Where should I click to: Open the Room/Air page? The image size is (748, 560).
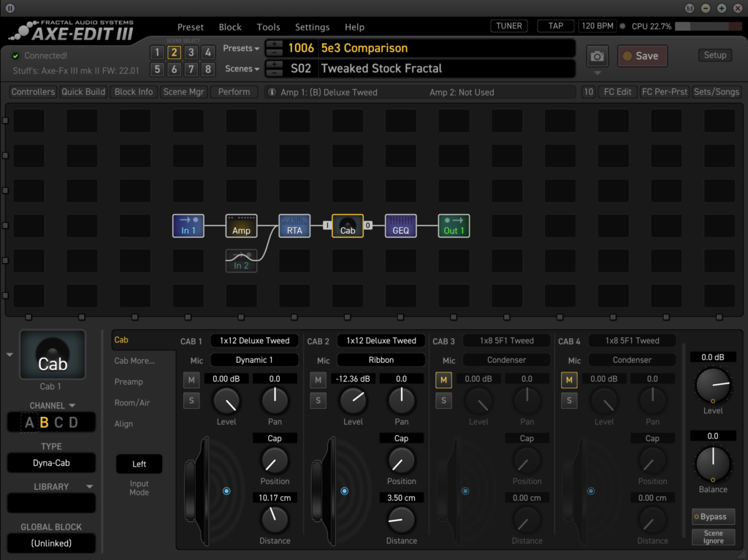[x=132, y=402]
